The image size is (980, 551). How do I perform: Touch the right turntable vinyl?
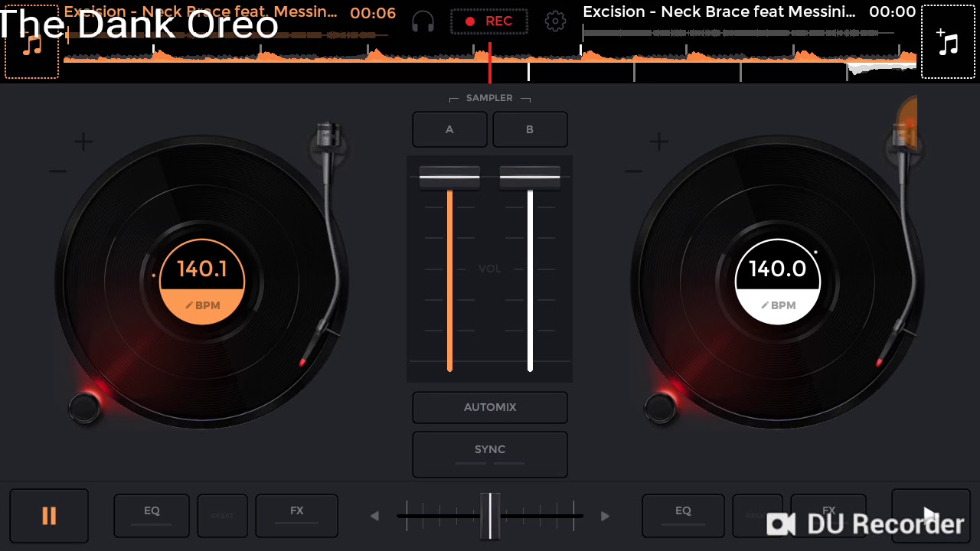point(778,282)
